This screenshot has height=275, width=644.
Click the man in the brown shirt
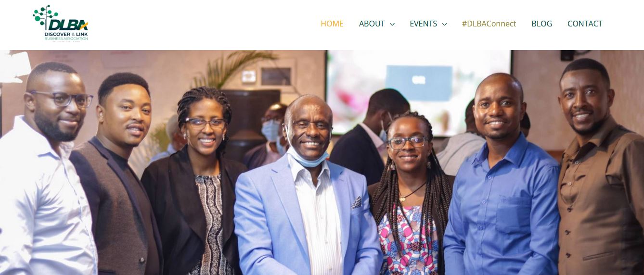tap(599, 173)
